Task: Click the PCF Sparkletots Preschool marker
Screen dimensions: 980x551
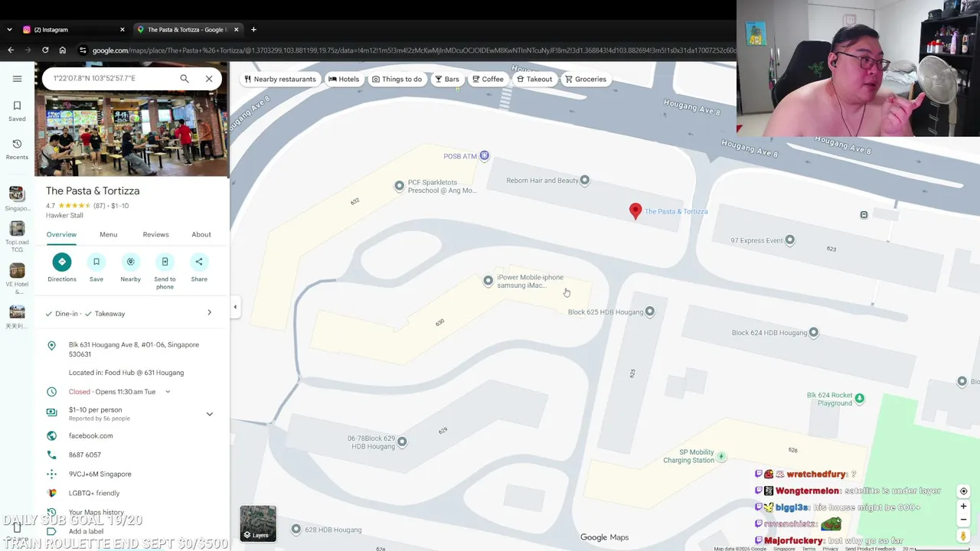Action: [399, 186]
